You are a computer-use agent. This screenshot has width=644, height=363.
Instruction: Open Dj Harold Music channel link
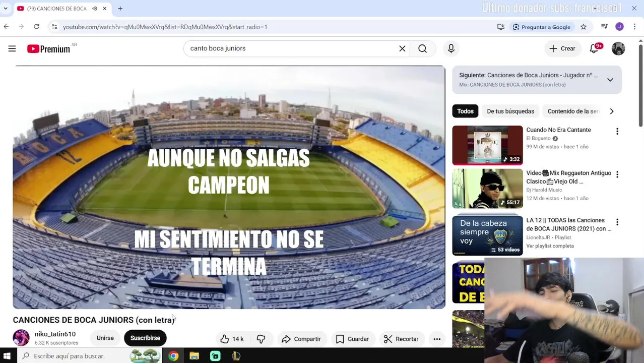coord(544,190)
